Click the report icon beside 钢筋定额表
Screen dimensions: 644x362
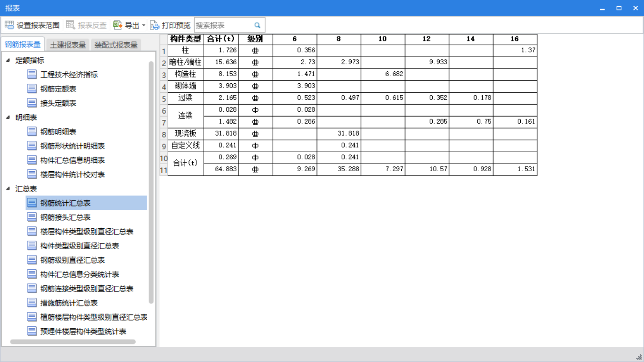click(32, 88)
